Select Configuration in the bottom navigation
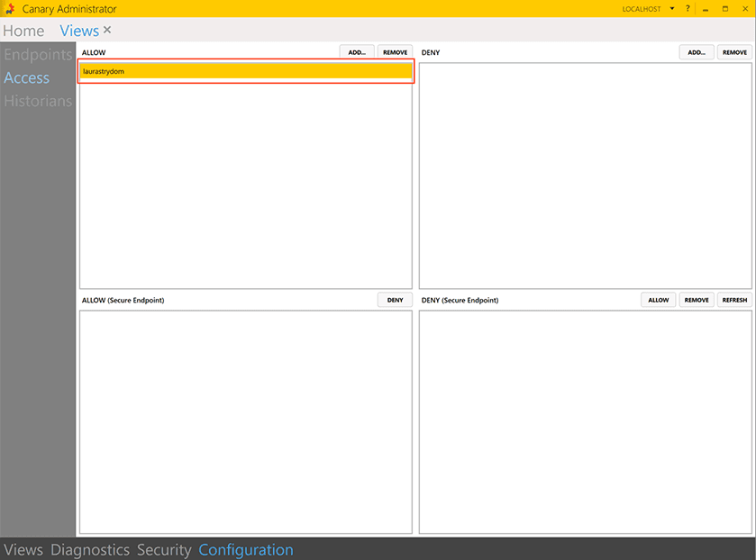The width and height of the screenshot is (756, 560). (246, 549)
